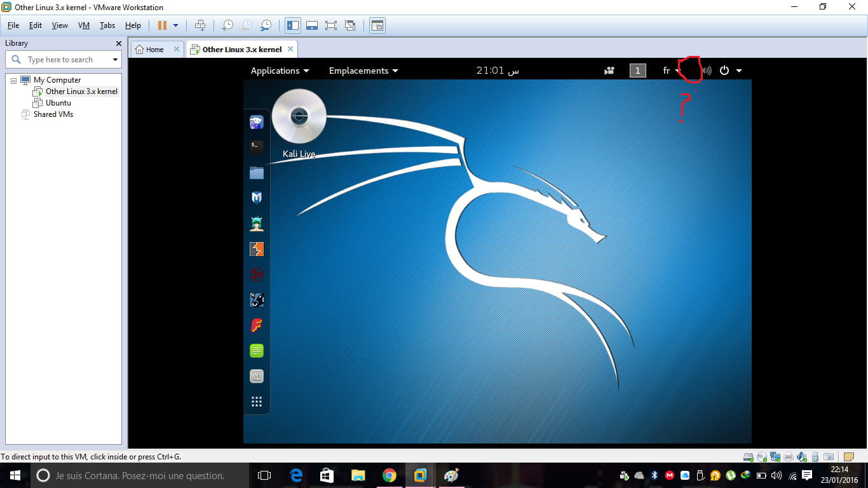The image size is (868, 488).
Task: Open the VMware message log note icon
Action: click(x=848, y=456)
